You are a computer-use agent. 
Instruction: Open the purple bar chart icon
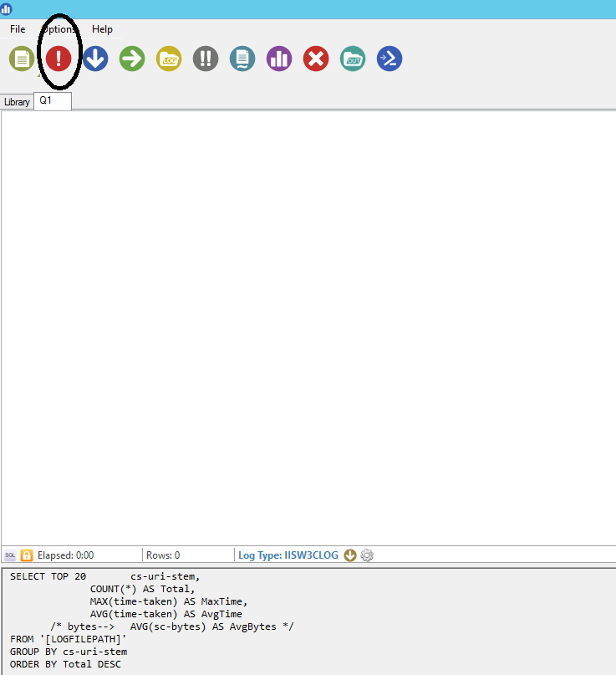pyautogui.click(x=279, y=59)
